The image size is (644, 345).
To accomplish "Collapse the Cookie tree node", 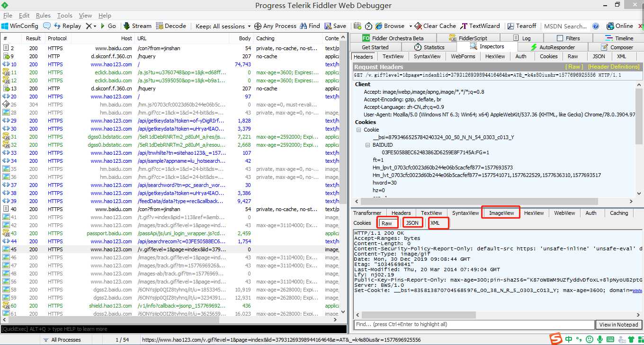I will click(359, 130).
